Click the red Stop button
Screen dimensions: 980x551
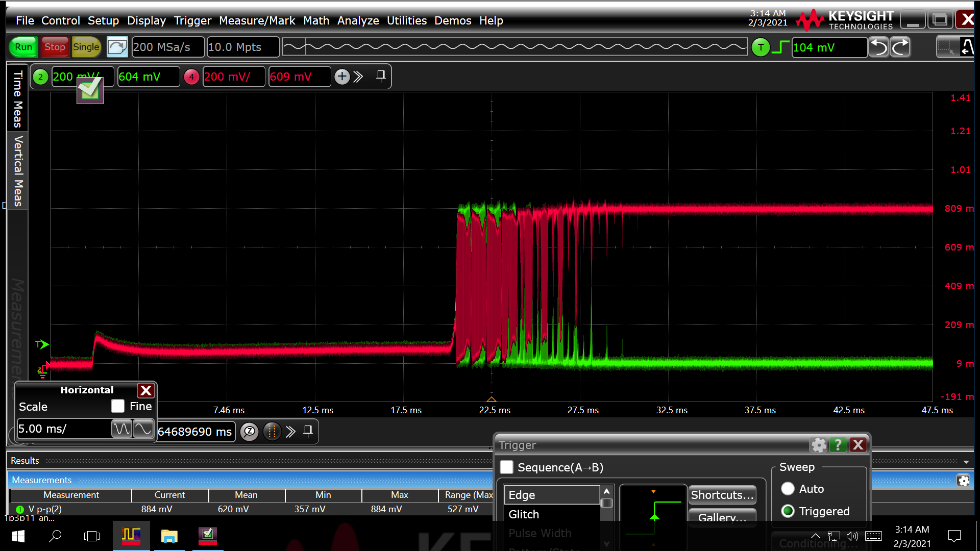click(55, 47)
